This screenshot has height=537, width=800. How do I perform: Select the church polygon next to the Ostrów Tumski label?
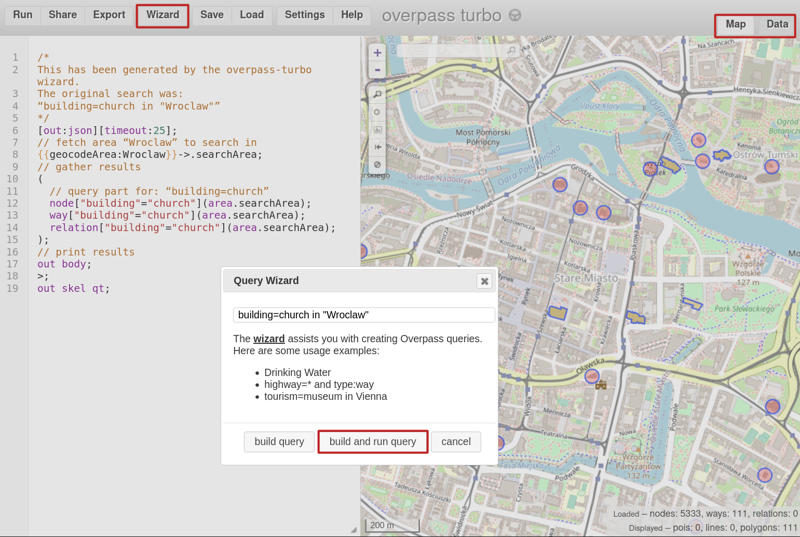721,155
